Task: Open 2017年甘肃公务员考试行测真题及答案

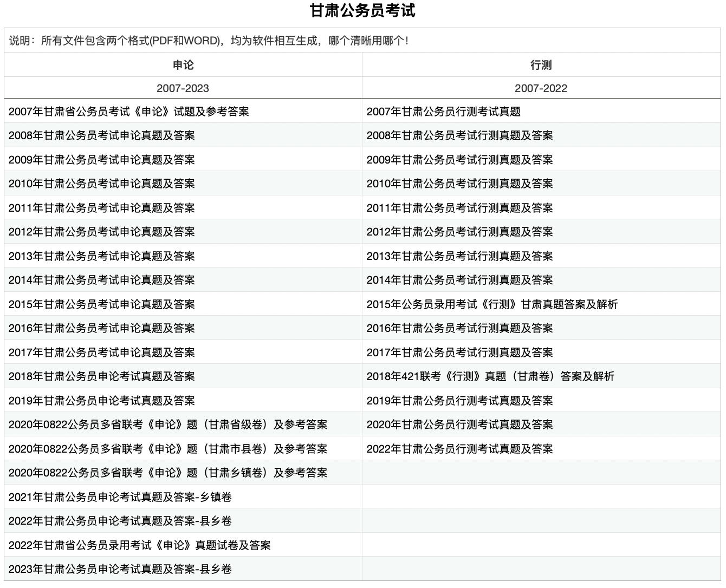Action: 460,352
